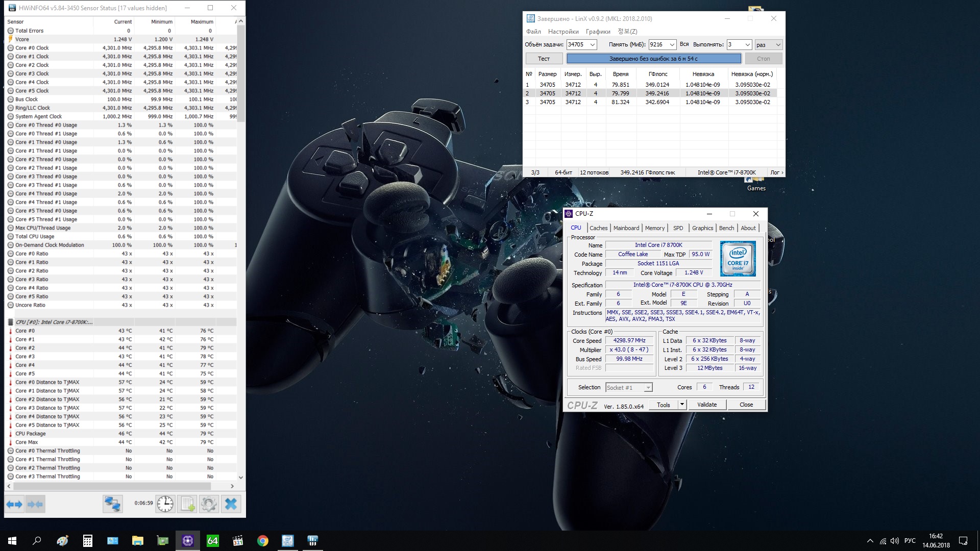The image size is (980, 551).
Task: Click the expand columns arrows icon in HWiNFO
Action: tap(14, 504)
